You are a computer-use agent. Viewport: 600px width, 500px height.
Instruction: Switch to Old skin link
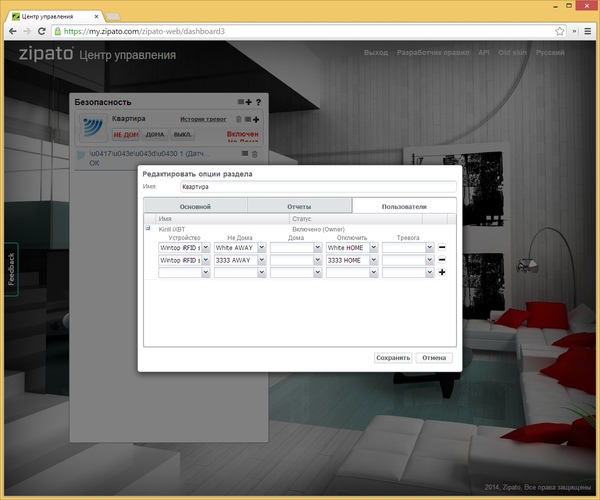[512, 52]
